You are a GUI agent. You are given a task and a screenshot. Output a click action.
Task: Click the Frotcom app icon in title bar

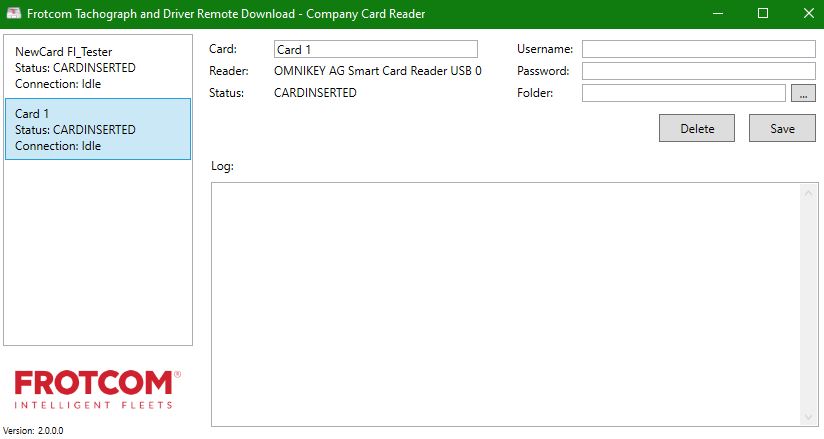[14, 14]
